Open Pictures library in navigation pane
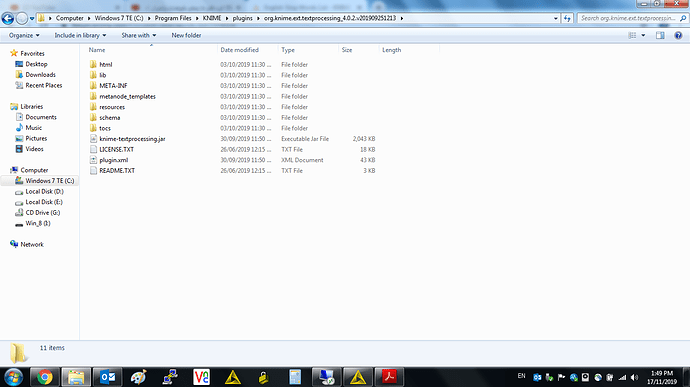Image resolution: width=690 pixels, height=387 pixels. pos(36,138)
